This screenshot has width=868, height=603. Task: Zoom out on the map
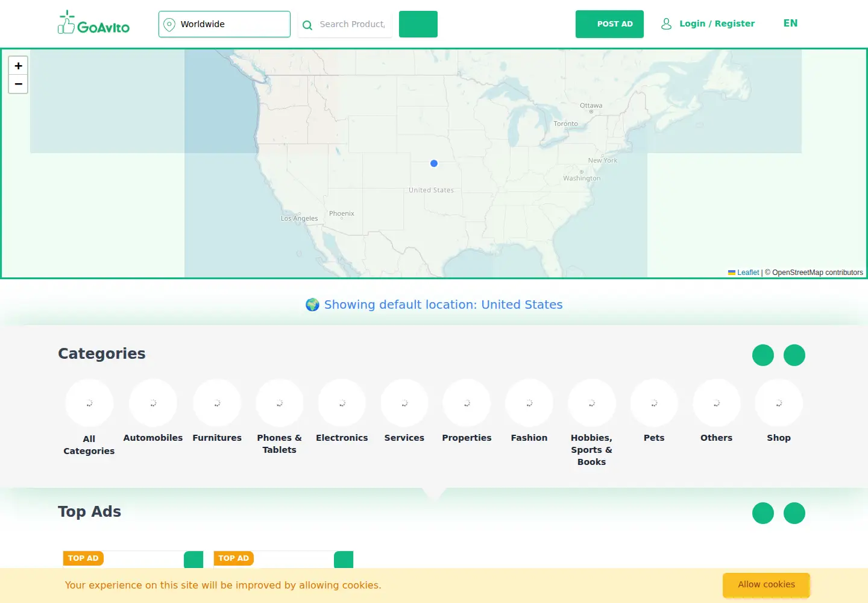pos(18,84)
